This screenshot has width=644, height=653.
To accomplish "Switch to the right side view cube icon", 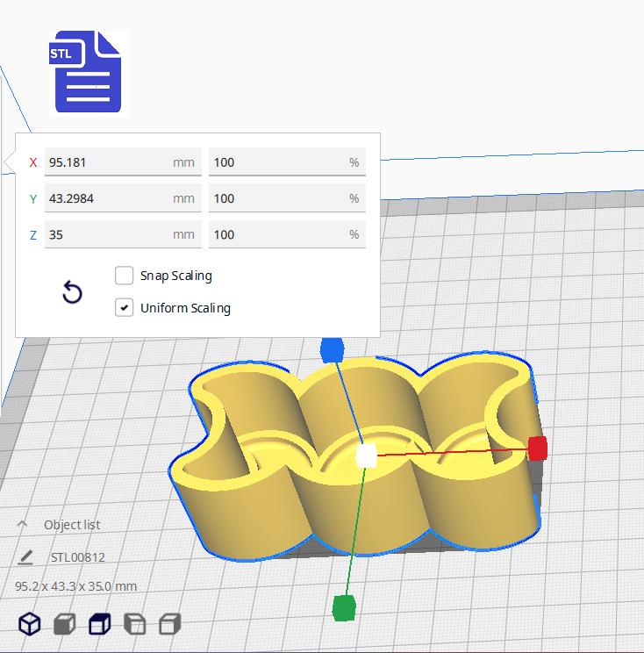I will pyautogui.click(x=170, y=624).
